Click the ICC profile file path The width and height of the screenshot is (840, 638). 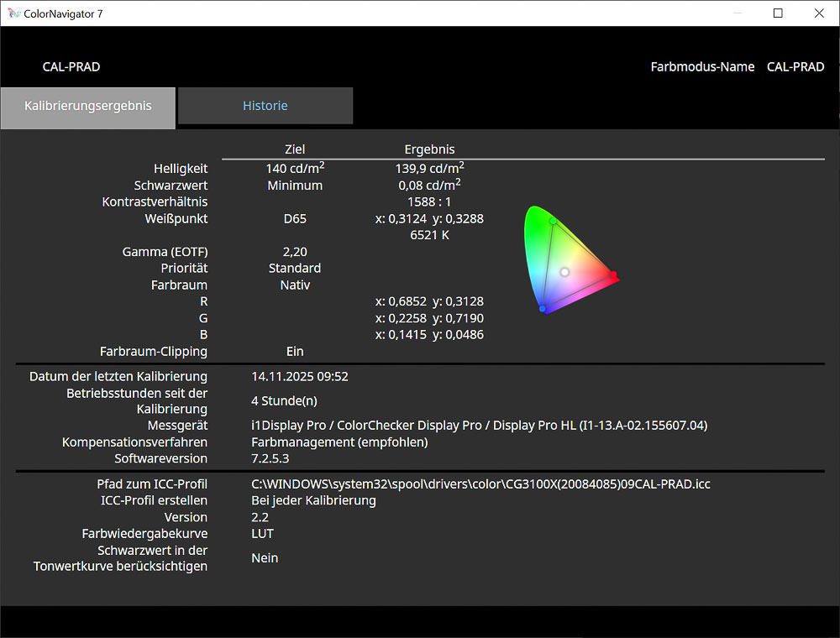click(x=480, y=484)
